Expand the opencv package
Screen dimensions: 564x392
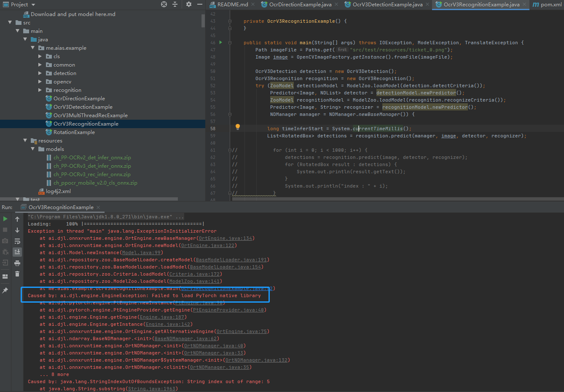pos(40,81)
